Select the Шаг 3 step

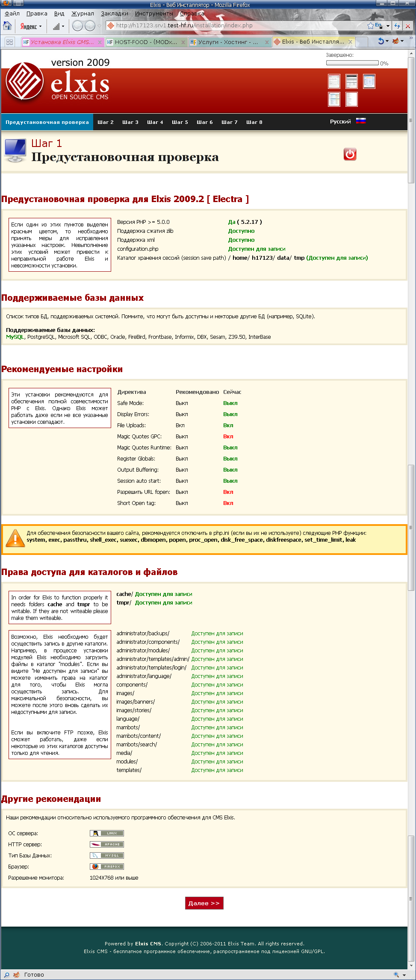[130, 122]
